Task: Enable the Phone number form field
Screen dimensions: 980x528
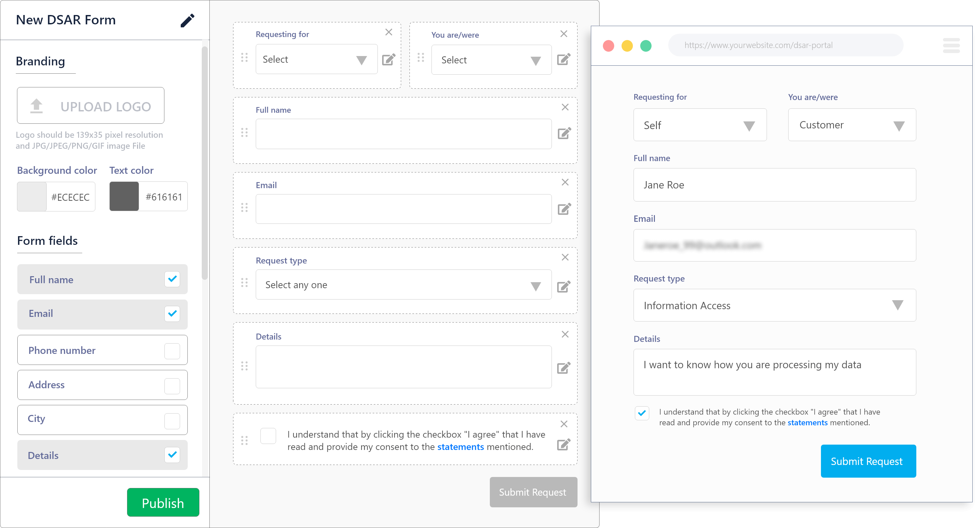Action: (x=172, y=351)
